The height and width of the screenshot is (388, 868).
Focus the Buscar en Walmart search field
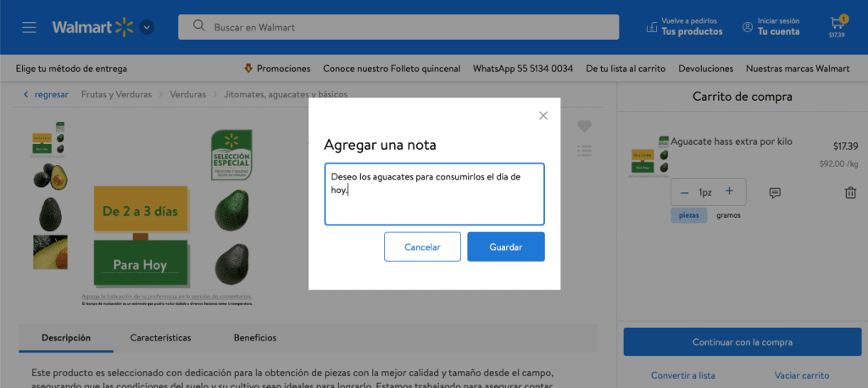[398, 27]
